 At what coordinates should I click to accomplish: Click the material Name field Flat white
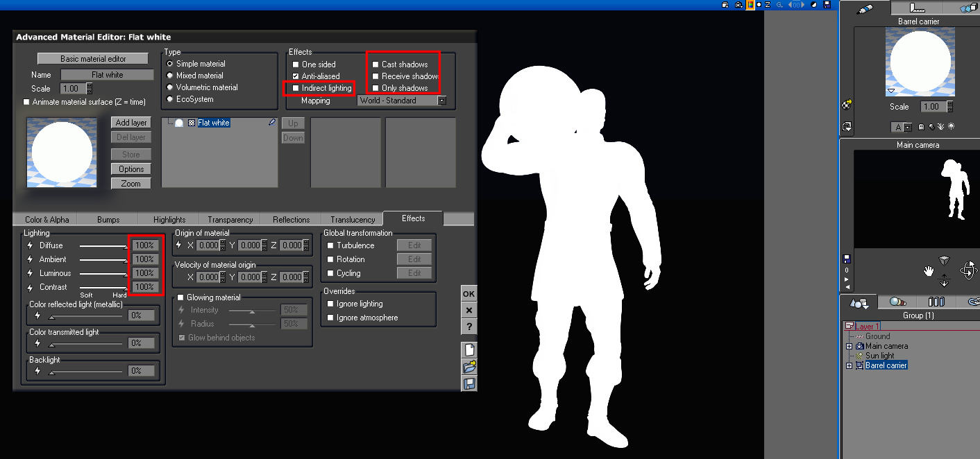coord(107,75)
